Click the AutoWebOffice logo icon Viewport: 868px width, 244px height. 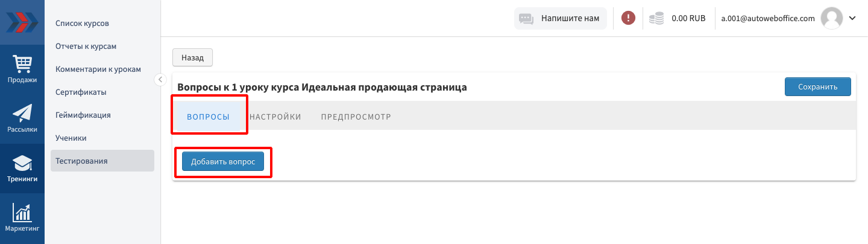tap(22, 22)
